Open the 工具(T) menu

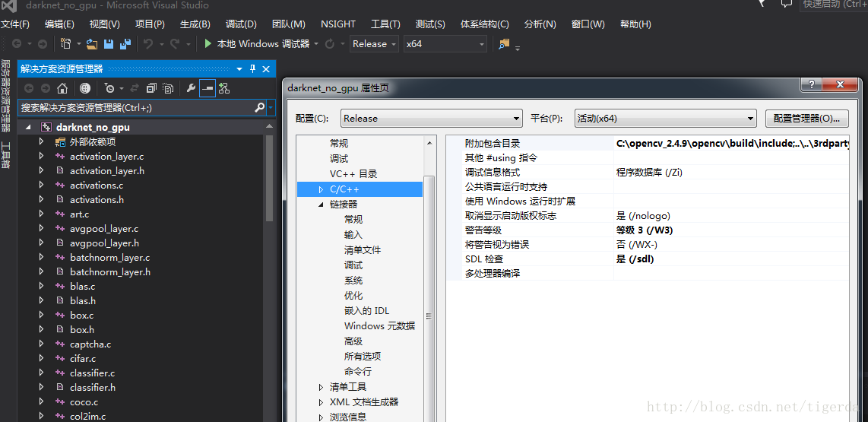385,24
